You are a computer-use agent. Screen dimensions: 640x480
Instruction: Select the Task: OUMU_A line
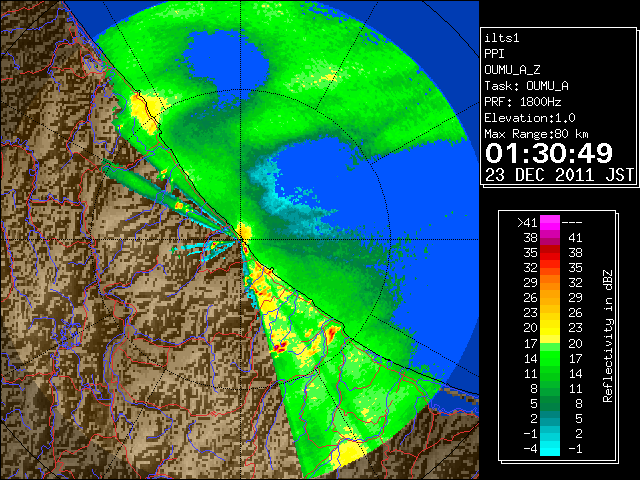click(527, 86)
